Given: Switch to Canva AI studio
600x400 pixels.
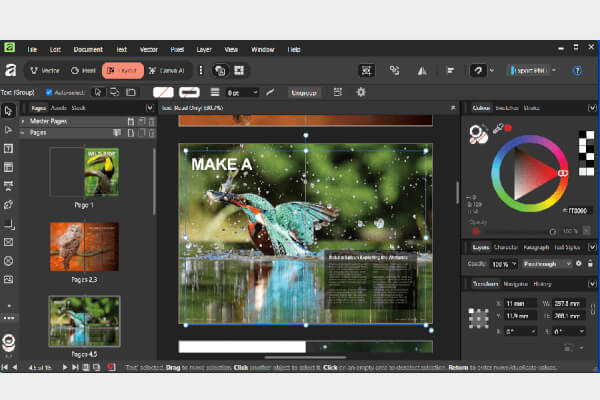Looking at the screenshot, I should point(167,70).
